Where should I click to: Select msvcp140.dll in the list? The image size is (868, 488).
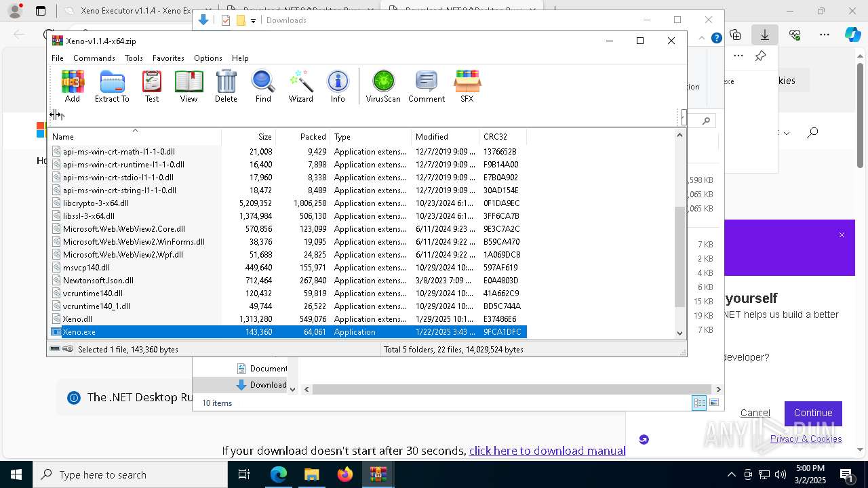click(x=288, y=268)
